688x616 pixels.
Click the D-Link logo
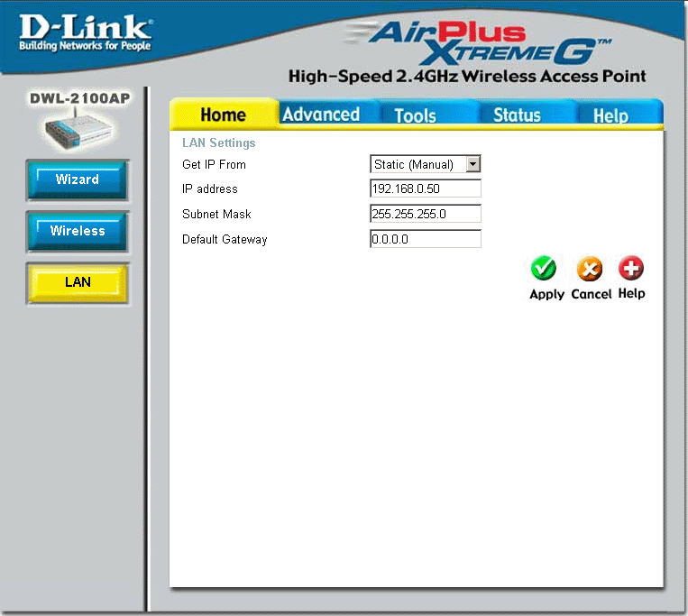click(85, 32)
